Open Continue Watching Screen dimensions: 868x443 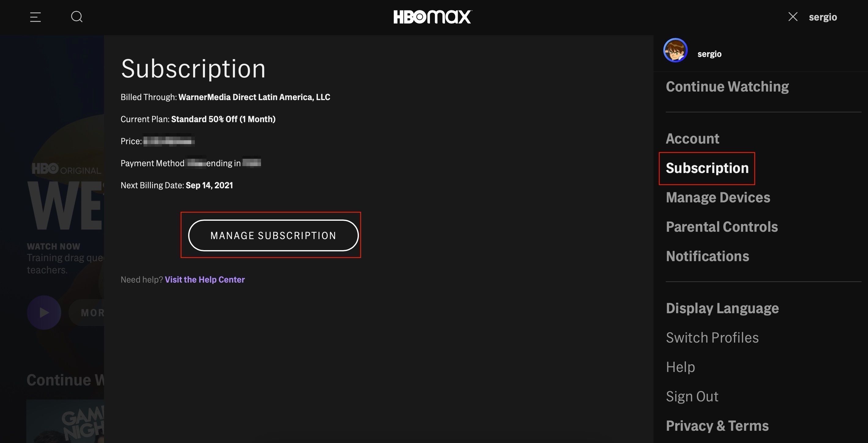pyautogui.click(x=727, y=86)
